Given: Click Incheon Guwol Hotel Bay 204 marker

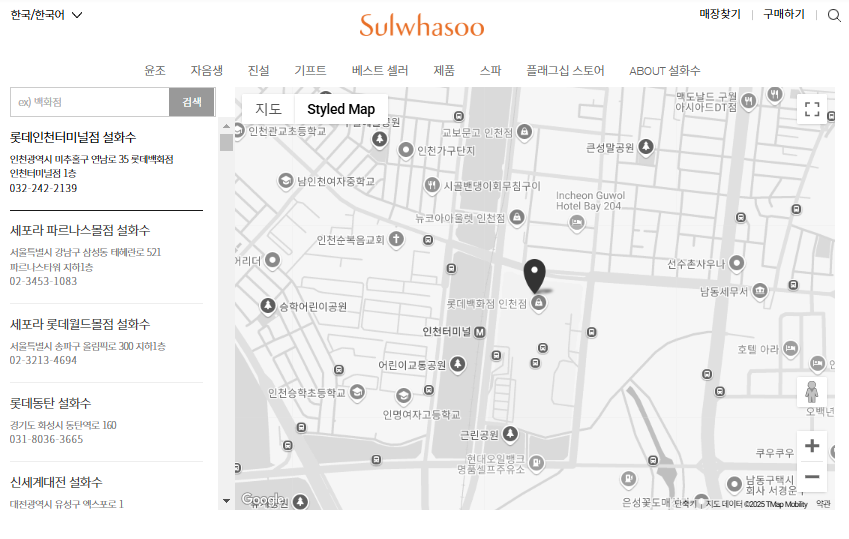Looking at the screenshot, I should tap(577, 223).
